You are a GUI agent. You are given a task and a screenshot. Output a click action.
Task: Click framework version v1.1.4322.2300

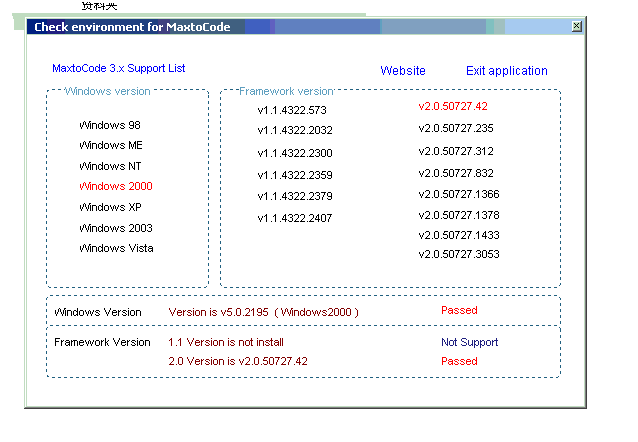(x=295, y=153)
